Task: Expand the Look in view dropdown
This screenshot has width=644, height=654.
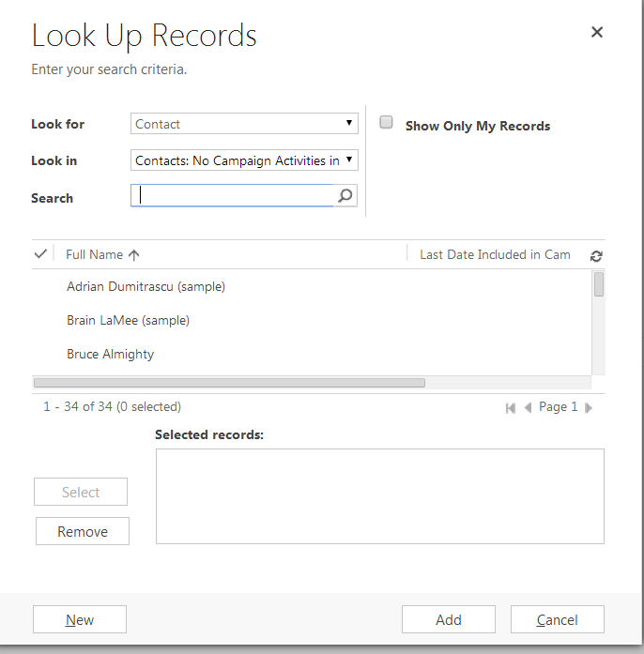Action: coord(244,160)
